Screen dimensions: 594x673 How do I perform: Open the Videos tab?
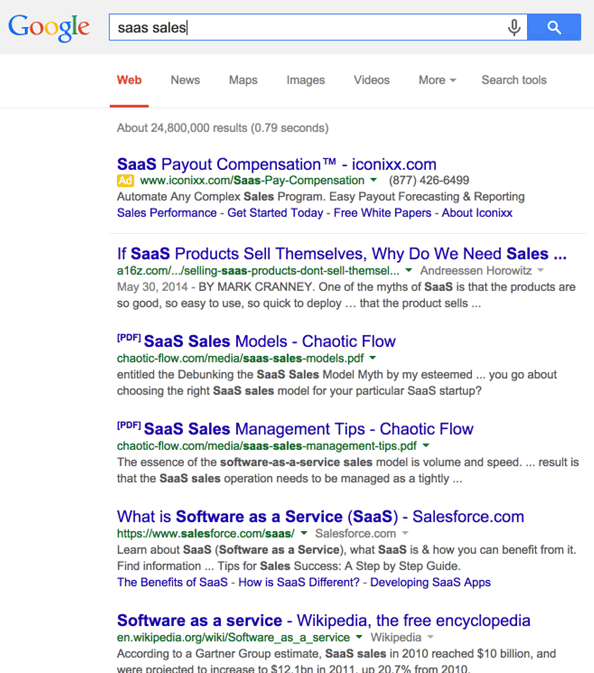372,80
